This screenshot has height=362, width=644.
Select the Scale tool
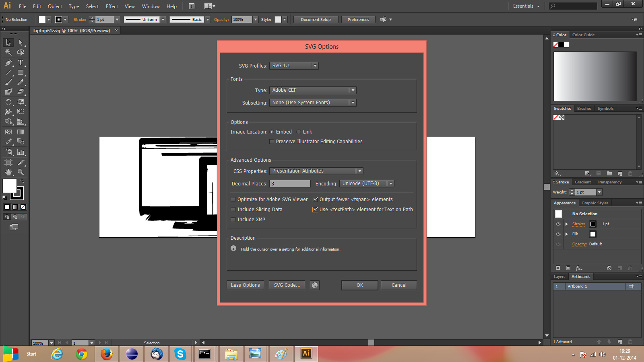(x=21, y=102)
